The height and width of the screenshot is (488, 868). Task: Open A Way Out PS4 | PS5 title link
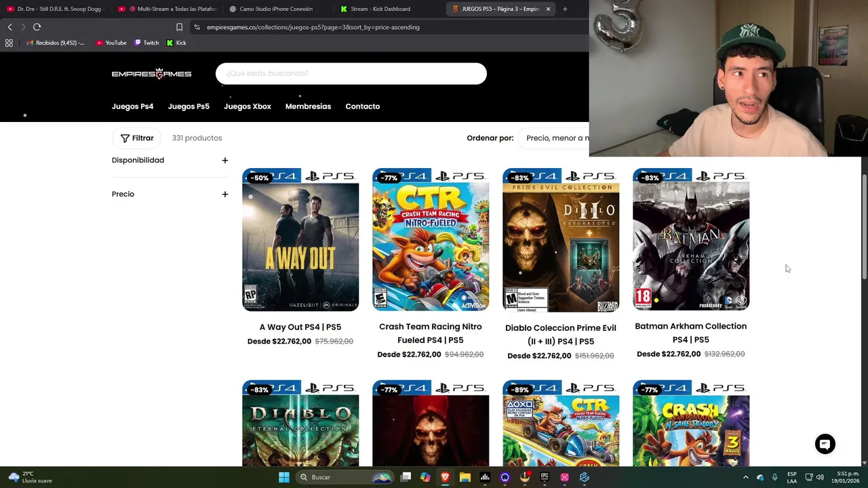click(300, 327)
